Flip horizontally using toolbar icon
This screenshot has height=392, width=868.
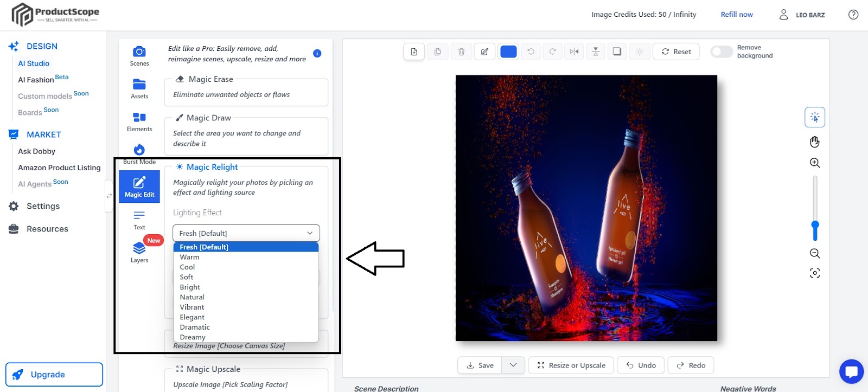point(574,52)
